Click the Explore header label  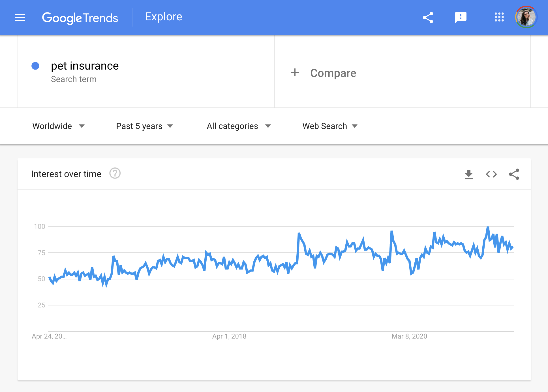tap(164, 17)
